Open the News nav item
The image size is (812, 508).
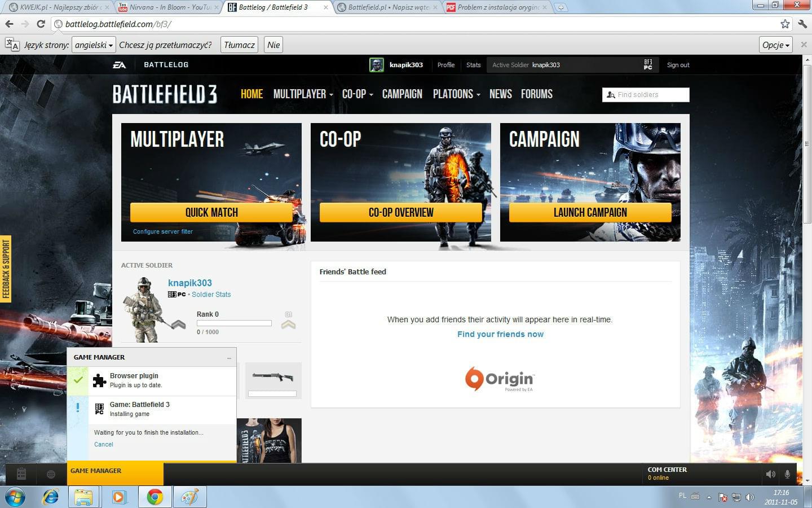click(x=501, y=94)
